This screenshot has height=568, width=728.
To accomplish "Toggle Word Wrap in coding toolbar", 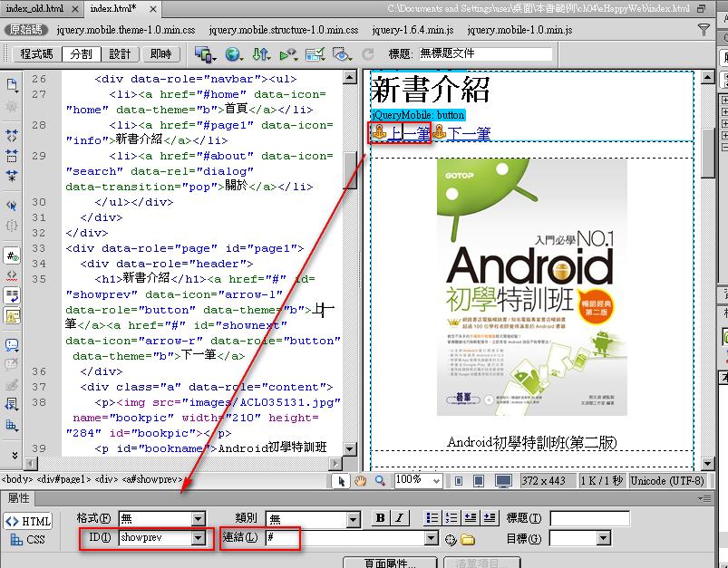I will [x=12, y=295].
